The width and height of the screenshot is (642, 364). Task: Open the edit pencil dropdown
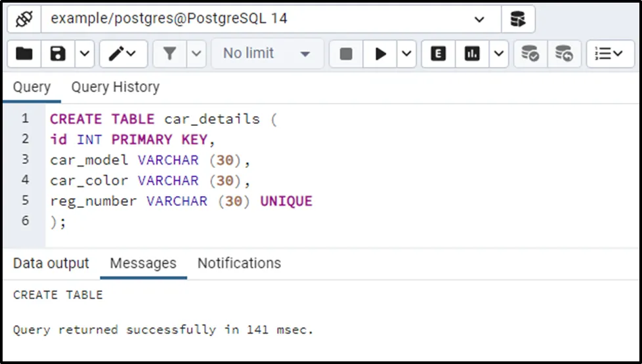[x=123, y=54]
